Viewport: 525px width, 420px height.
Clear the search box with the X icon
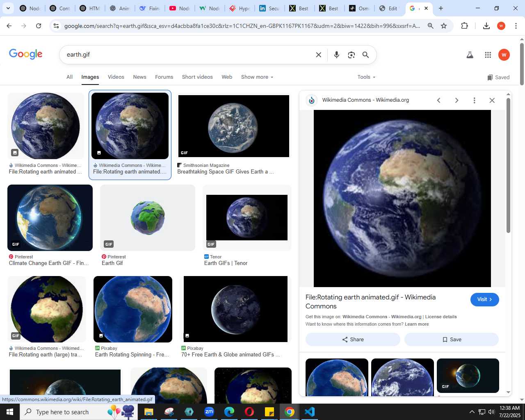[x=318, y=55]
